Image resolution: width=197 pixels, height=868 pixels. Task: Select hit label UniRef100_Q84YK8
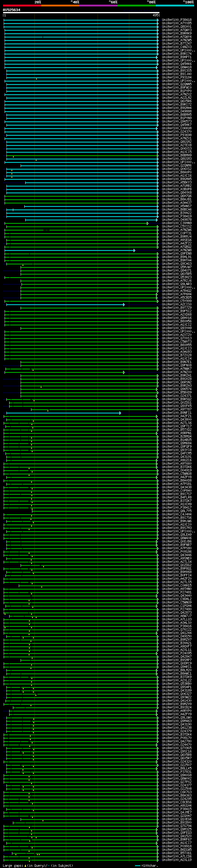pos(177,192)
